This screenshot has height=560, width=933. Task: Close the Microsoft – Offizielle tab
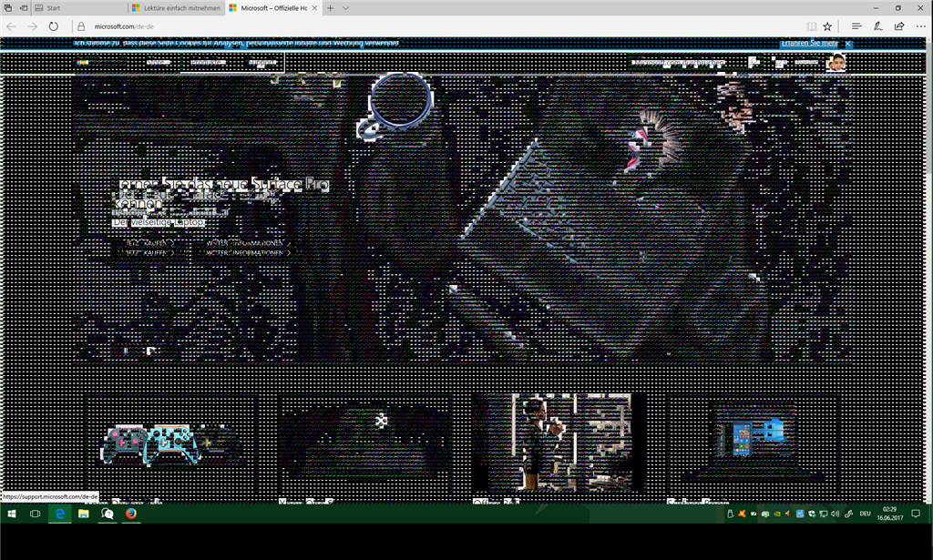tap(314, 7)
